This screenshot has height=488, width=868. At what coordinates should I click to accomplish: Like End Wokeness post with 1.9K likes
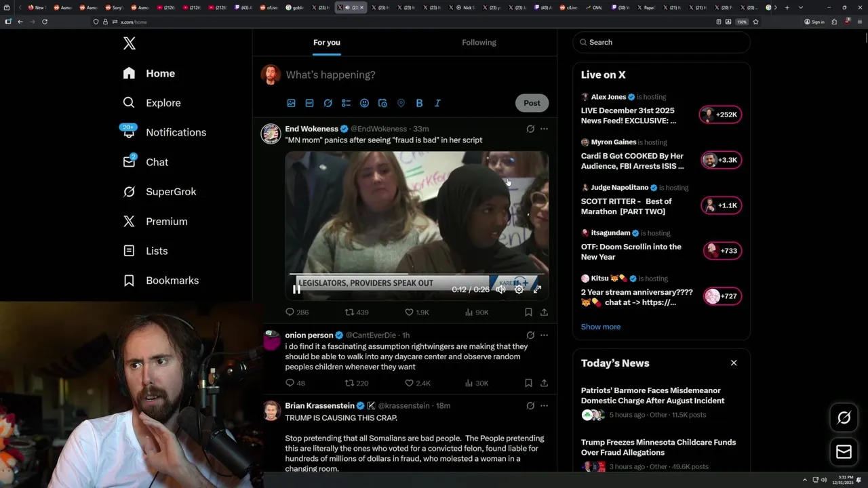[416, 312]
